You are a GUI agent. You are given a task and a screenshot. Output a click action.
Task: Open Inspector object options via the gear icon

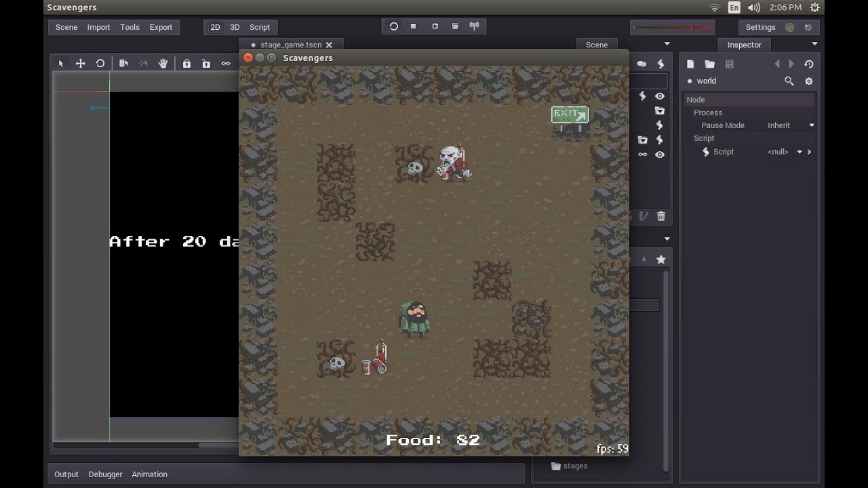click(808, 81)
